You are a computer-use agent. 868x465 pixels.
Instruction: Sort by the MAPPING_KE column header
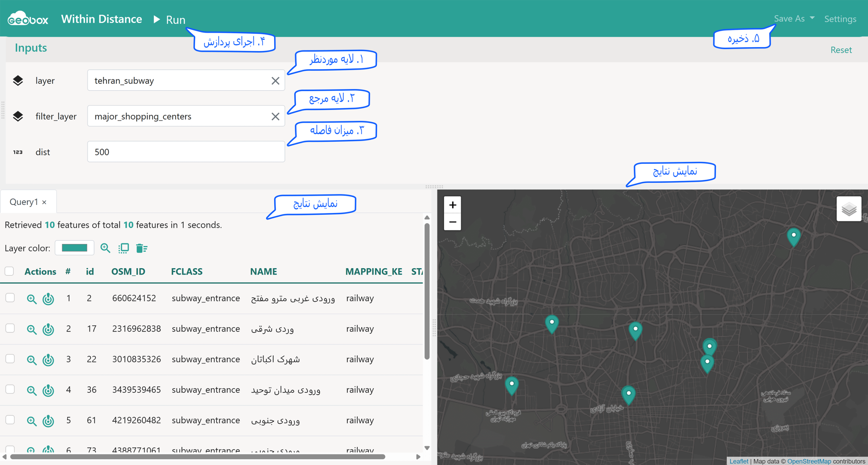(x=374, y=271)
